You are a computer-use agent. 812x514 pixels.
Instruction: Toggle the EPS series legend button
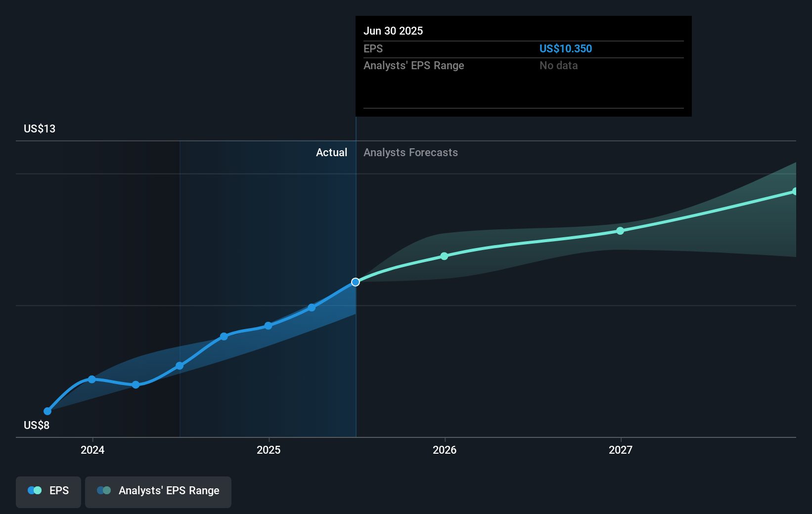(x=48, y=491)
